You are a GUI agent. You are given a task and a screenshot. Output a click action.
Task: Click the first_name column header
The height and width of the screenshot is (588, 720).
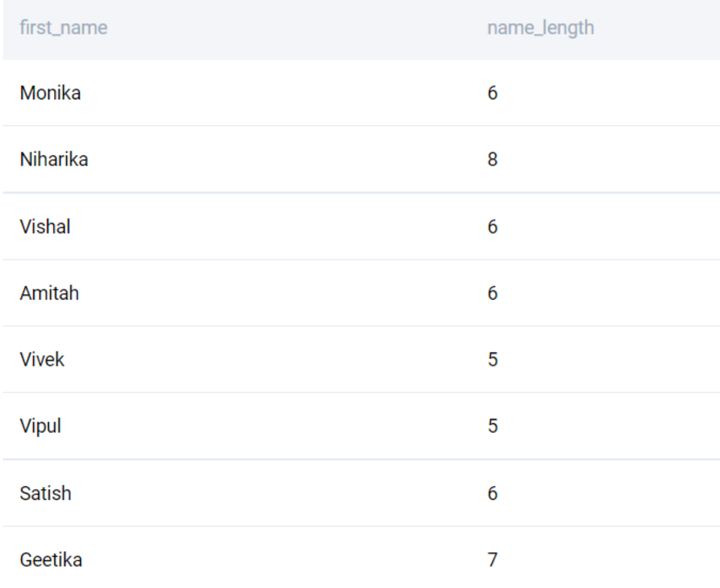(63, 27)
